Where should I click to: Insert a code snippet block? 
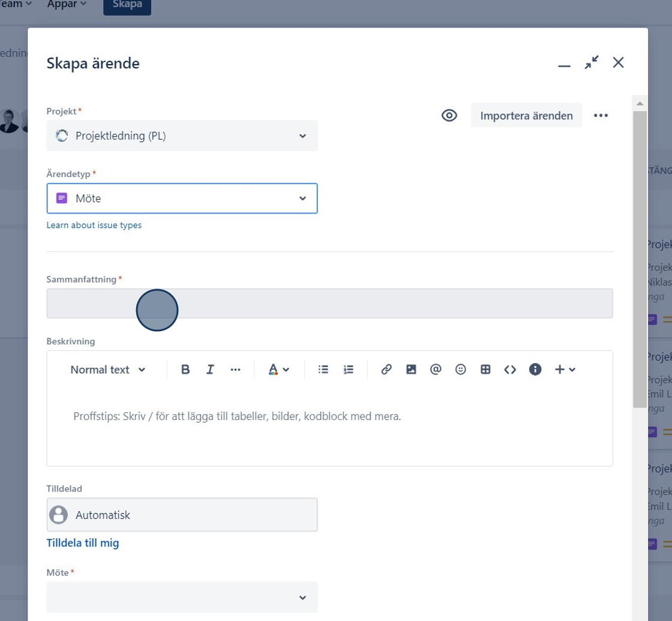click(510, 370)
